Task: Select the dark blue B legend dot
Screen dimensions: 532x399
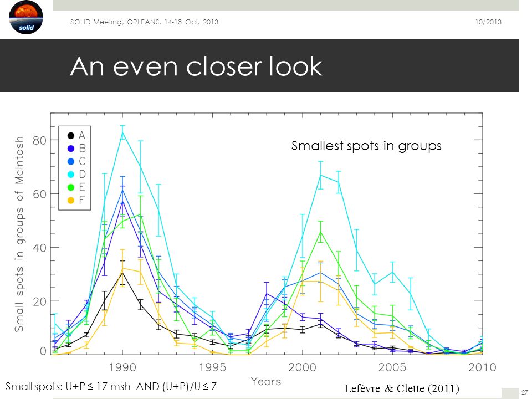Action: 71,149
